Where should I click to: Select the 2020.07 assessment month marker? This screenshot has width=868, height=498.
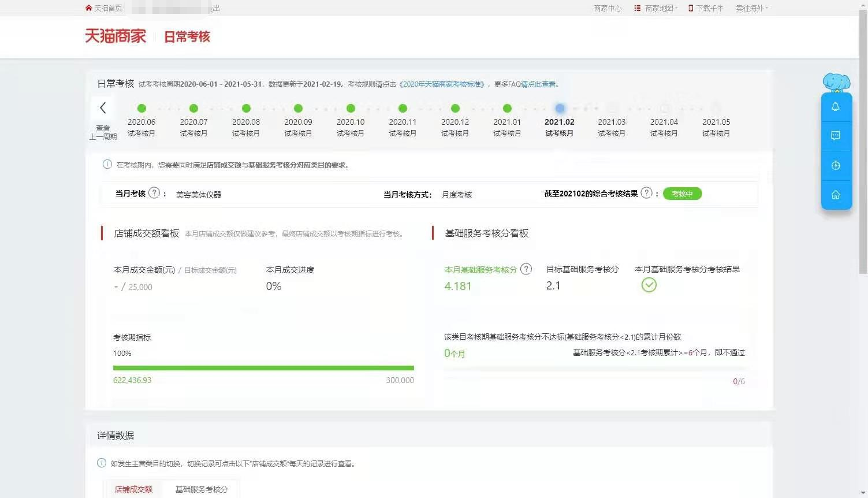pyautogui.click(x=193, y=108)
